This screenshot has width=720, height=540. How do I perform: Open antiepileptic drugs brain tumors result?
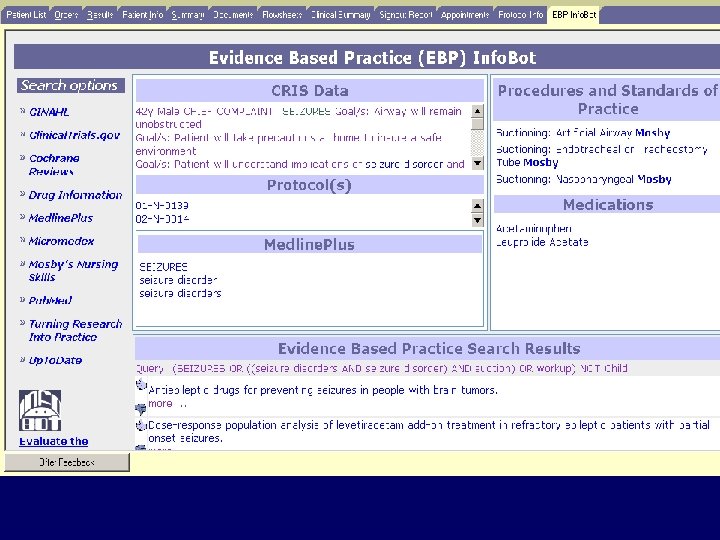coord(323,390)
